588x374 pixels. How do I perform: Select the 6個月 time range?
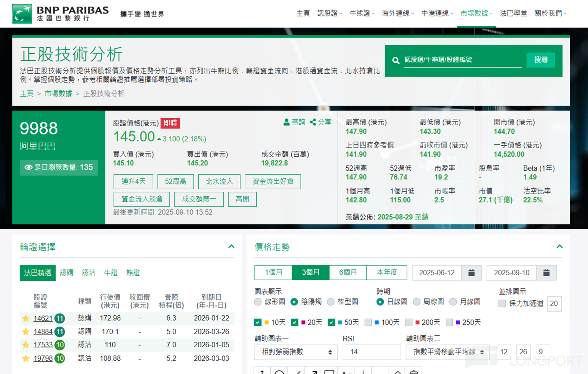pyautogui.click(x=348, y=273)
